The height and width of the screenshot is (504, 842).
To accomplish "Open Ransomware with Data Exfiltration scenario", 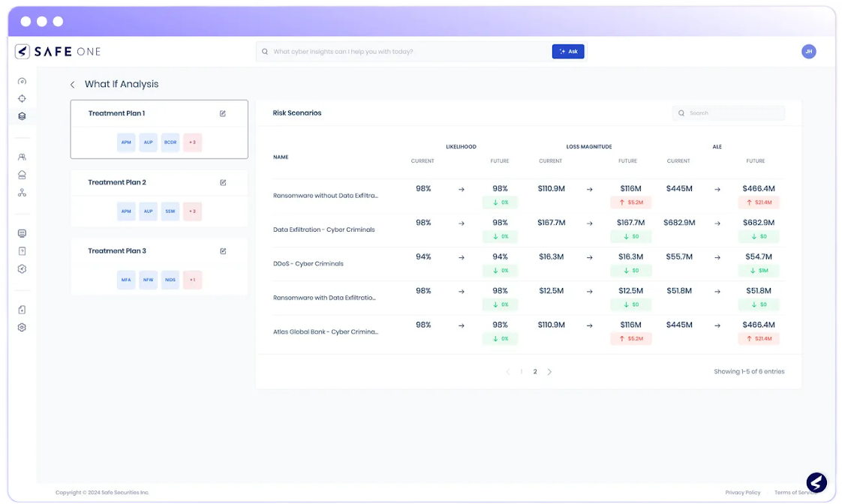I will click(324, 298).
